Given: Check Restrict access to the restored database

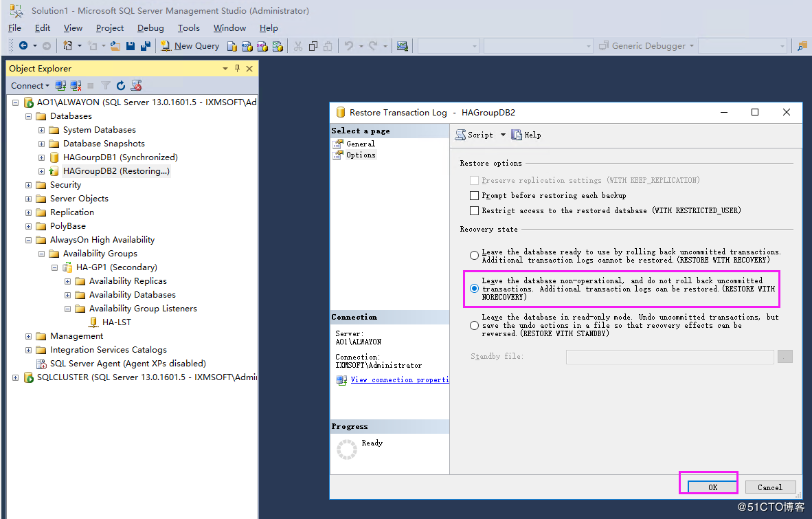Looking at the screenshot, I should click(474, 210).
